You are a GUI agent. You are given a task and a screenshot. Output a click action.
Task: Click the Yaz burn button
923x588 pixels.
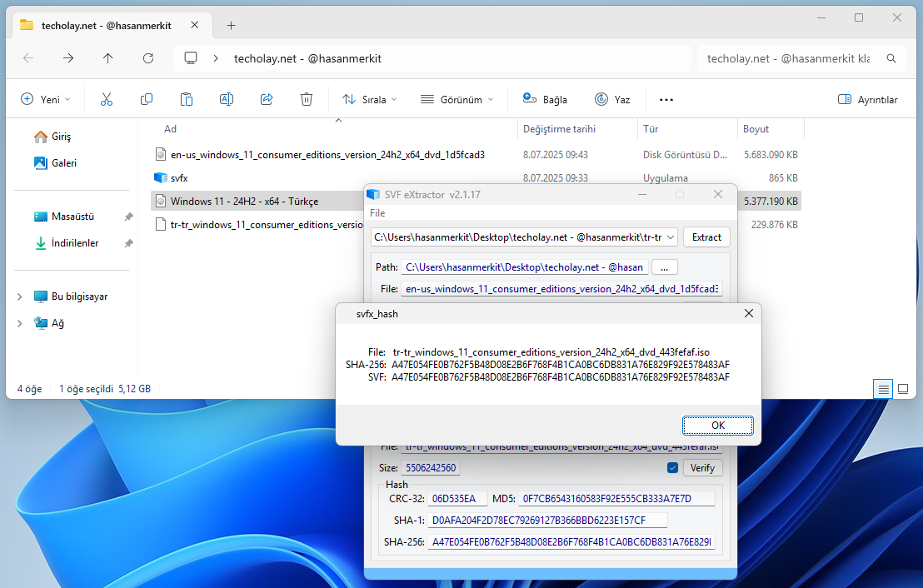[x=612, y=99]
